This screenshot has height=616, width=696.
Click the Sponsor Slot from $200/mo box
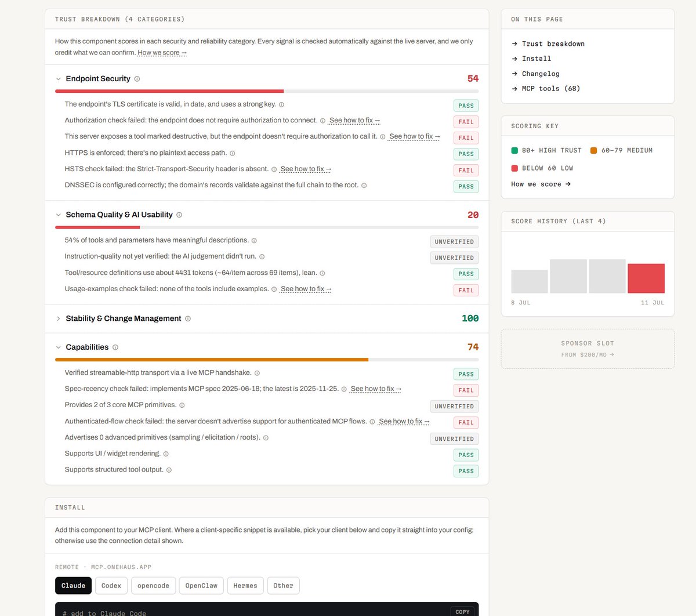click(x=588, y=349)
